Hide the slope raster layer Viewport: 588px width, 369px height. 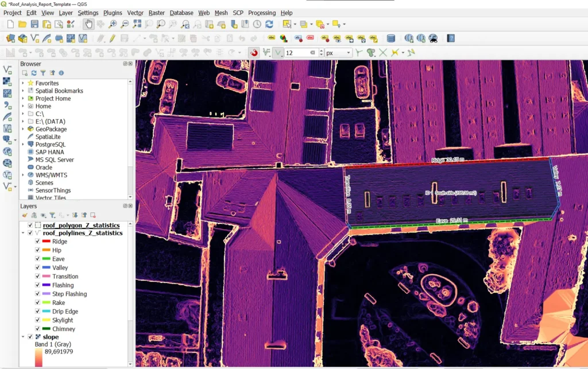(30, 337)
